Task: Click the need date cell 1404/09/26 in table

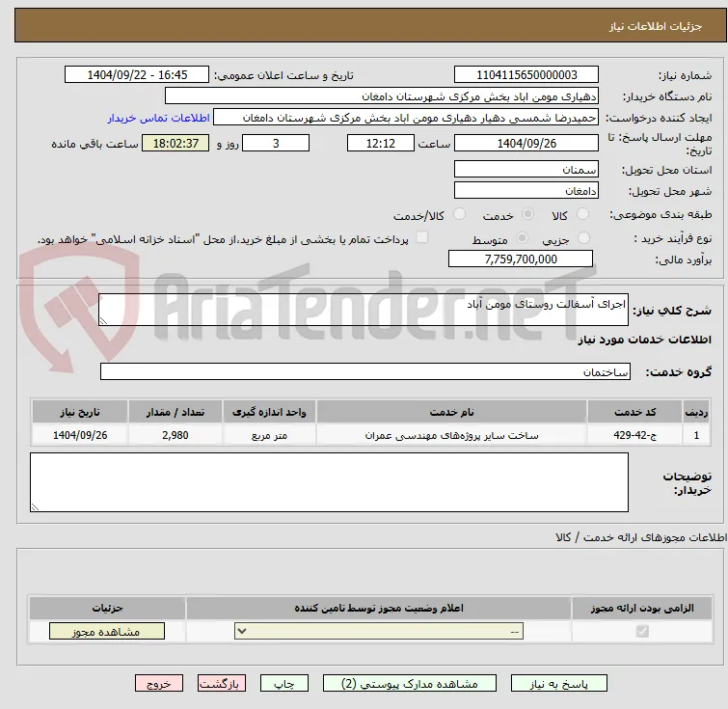Action: (x=80, y=435)
